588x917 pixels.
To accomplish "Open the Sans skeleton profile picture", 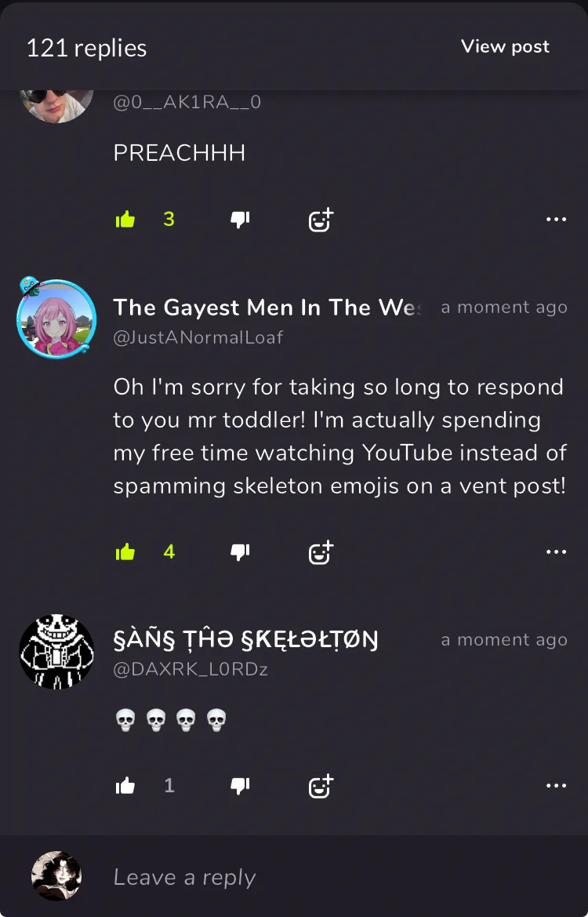I will (56, 652).
